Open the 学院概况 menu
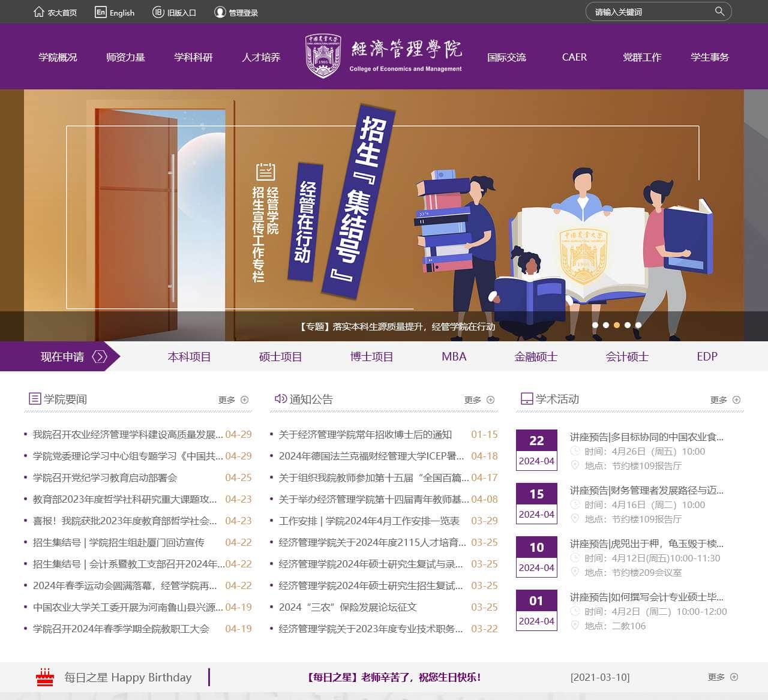 (58, 57)
